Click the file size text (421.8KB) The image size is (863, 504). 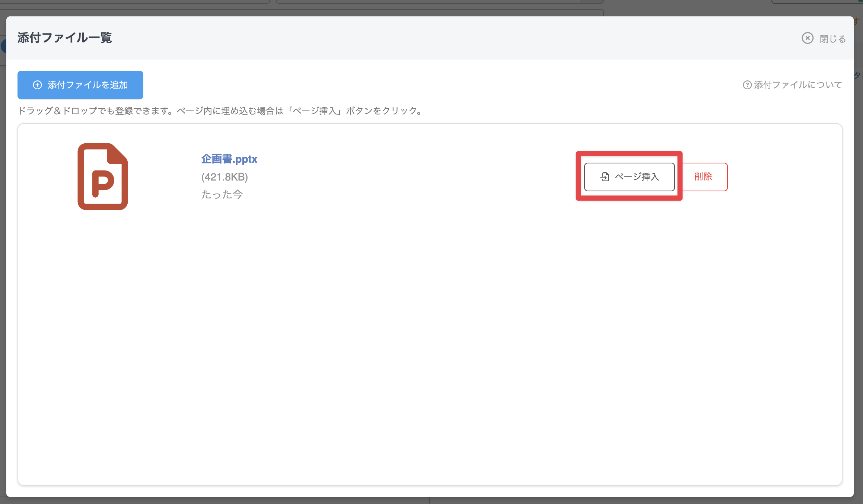pyautogui.click(x=224, y=177)
